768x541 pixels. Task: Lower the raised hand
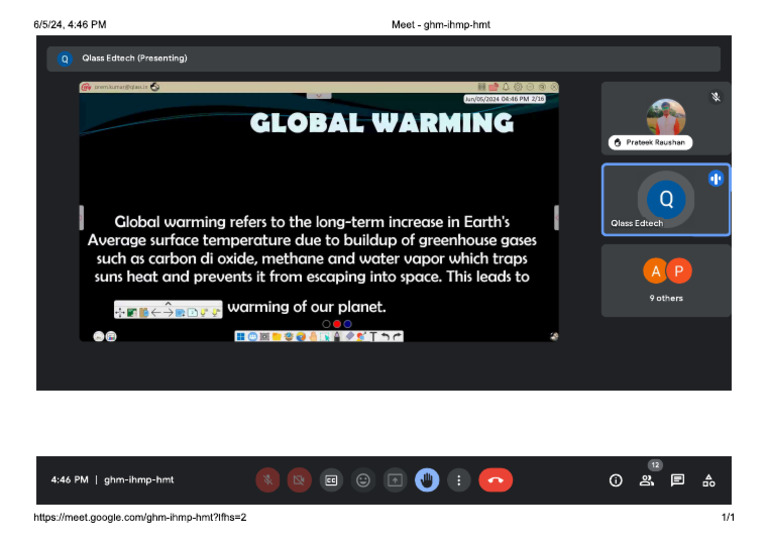click(x=427, y=480)
